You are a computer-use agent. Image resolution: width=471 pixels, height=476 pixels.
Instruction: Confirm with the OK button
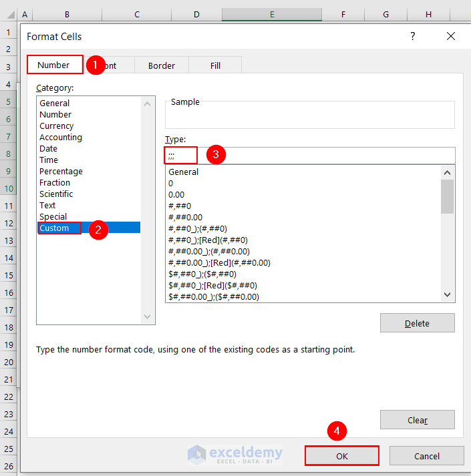342,456
